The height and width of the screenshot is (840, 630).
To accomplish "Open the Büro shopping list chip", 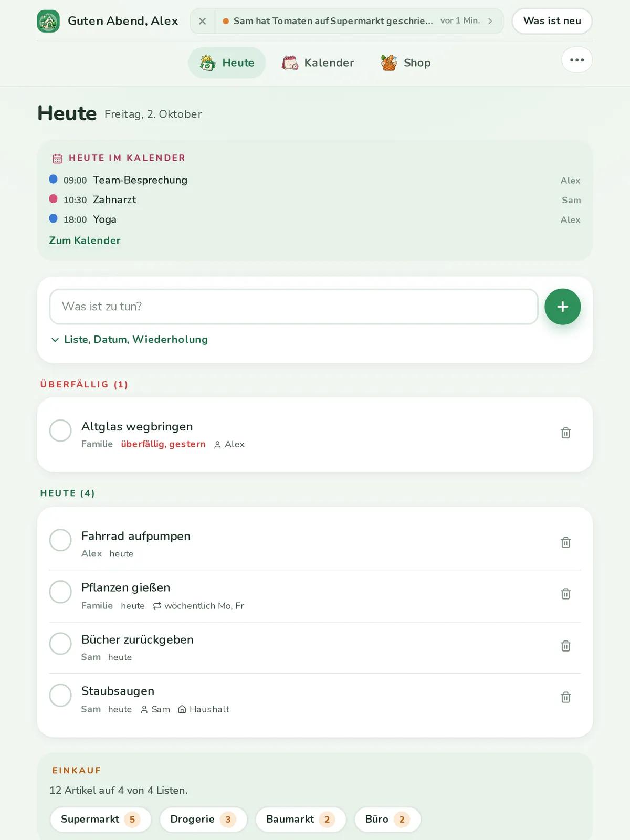I will [388, 820].
